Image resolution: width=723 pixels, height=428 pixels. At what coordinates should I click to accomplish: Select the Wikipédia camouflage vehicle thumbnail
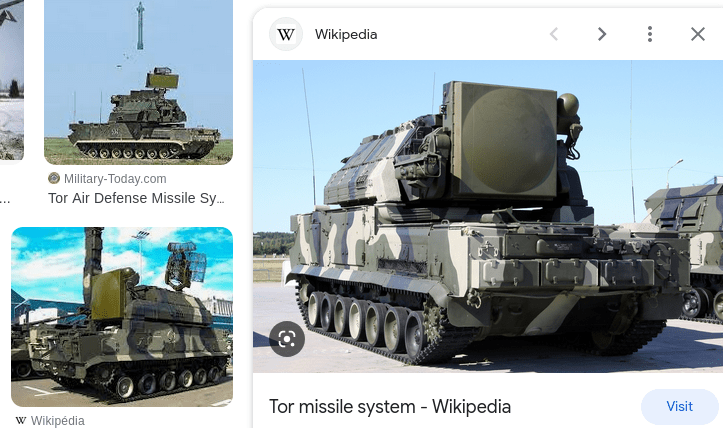pyautogui.click(x=122, y=317)
